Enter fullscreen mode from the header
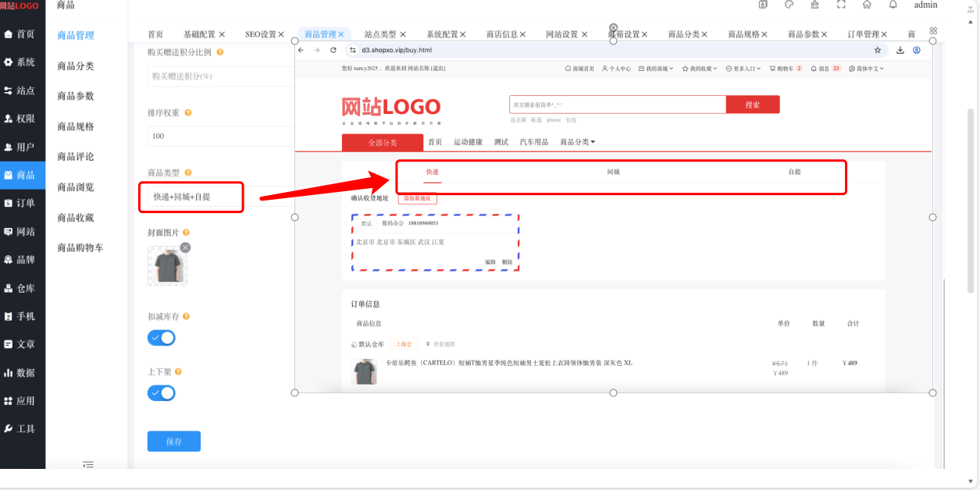Image resolution: width=980 pixels, height=490 pixels. coord(841,5)
